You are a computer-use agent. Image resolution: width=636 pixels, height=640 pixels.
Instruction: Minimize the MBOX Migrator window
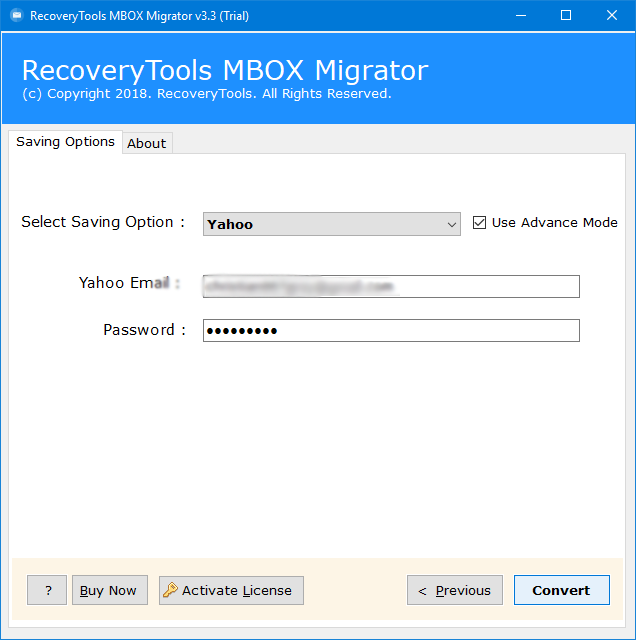(x=520, y=16)
